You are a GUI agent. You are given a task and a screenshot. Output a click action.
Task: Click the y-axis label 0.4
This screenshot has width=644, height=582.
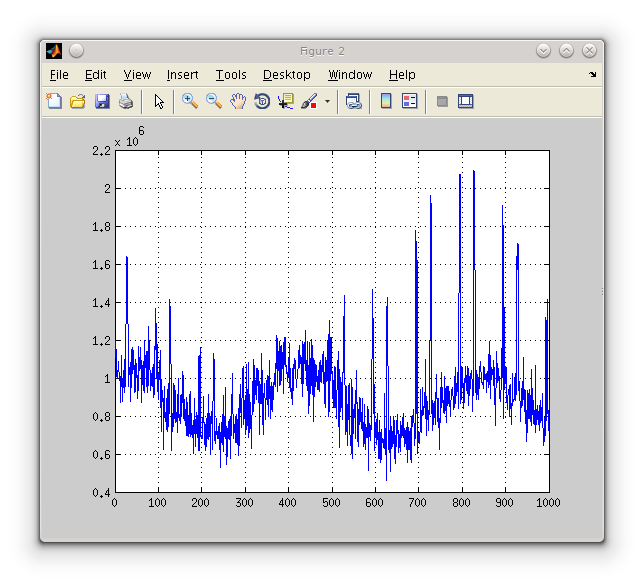click(x=101, y=492)
